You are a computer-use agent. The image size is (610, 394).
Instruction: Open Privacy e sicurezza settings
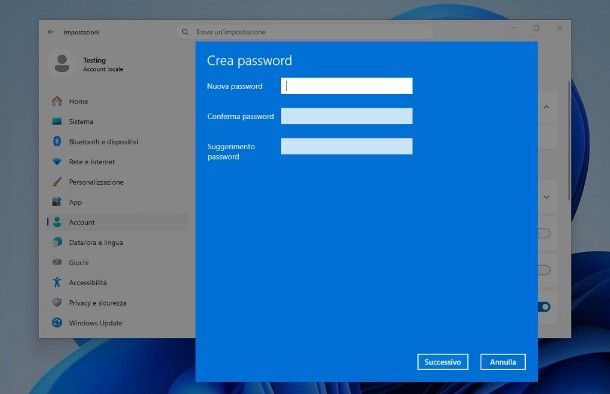117,303
